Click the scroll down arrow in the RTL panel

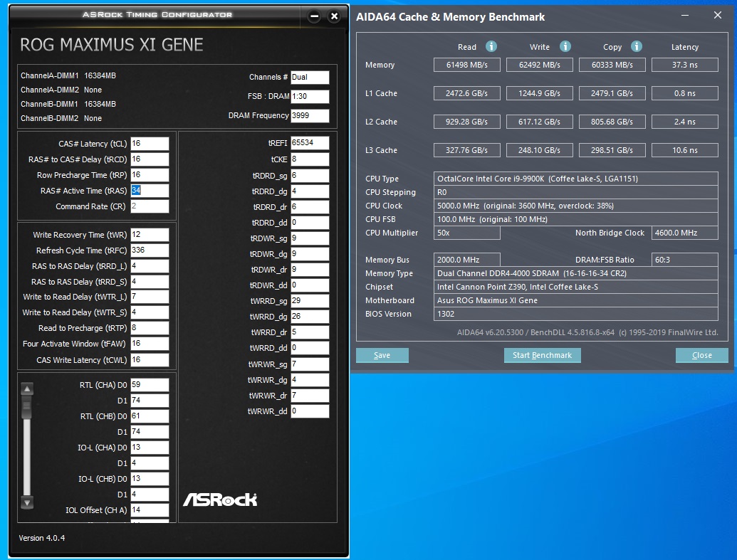click(x=27, y=502)
